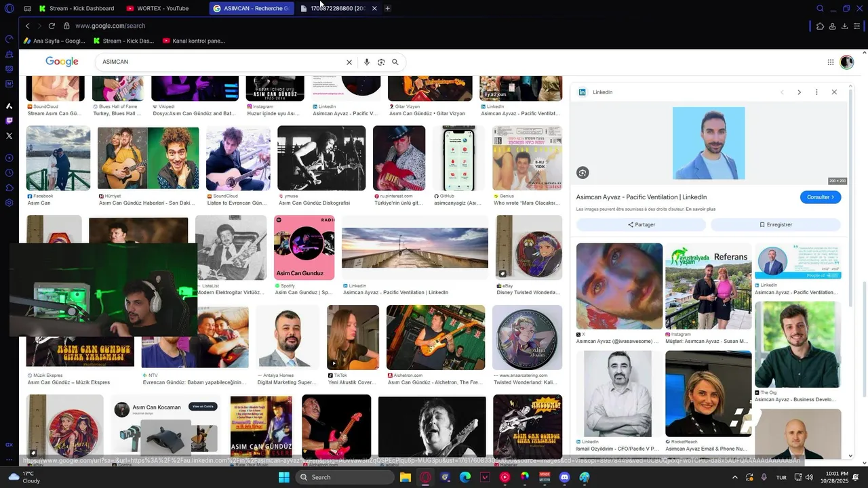Open X in the Opera sidebar

(9, 136)
